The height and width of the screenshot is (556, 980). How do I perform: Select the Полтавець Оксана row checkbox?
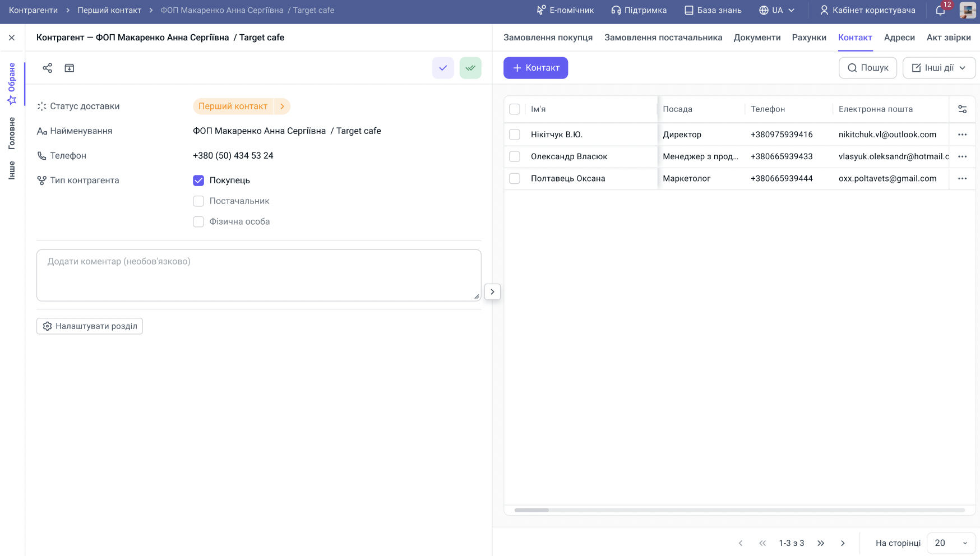(514, 179)
